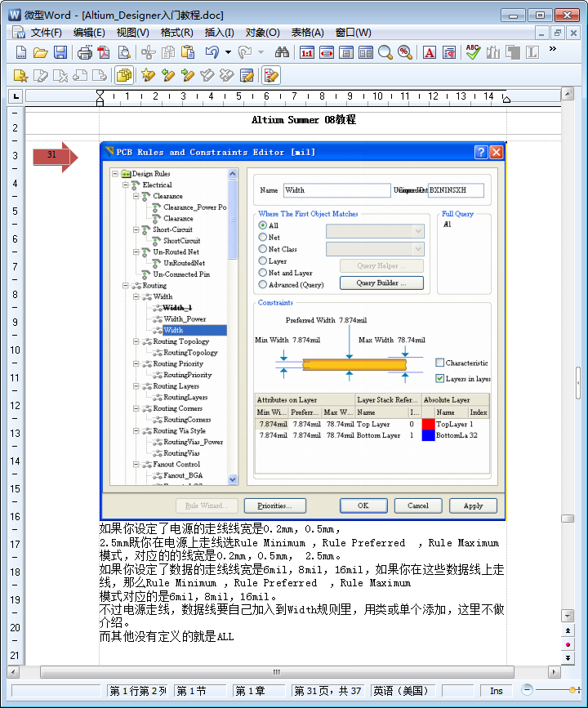This screenshot has height=708, width=588.
Task: Collapse the Routing tree node
Action: point(126,285)
